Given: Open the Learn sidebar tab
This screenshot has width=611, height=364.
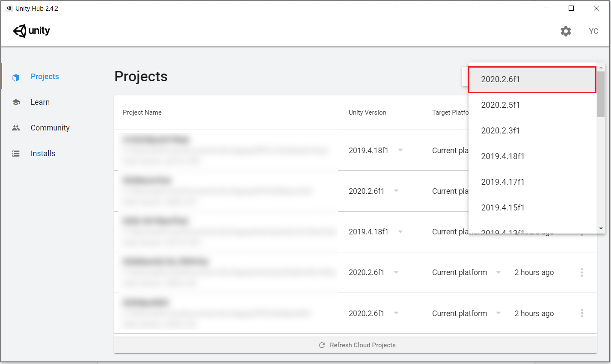Looking at the screenshot, I should (x=40, y=102).
